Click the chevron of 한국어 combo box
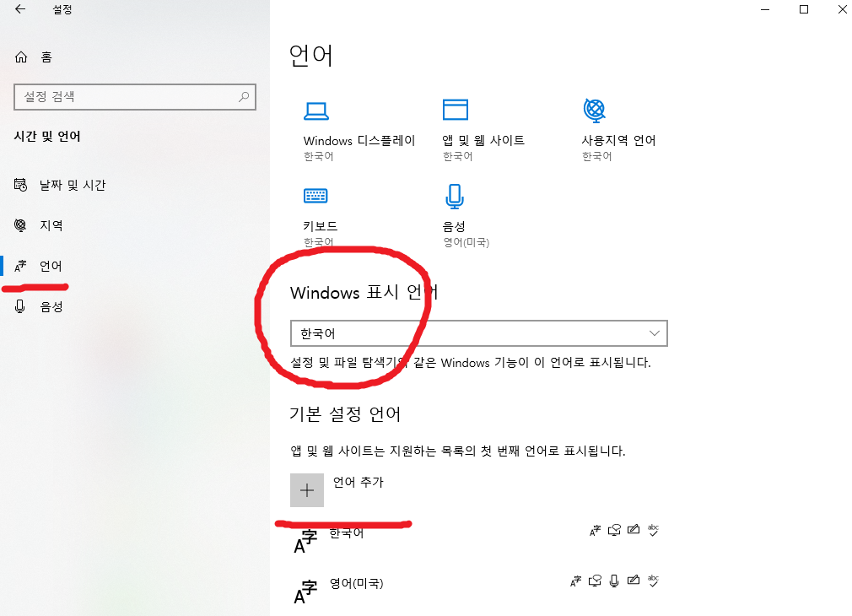 (x=655, y=333)
